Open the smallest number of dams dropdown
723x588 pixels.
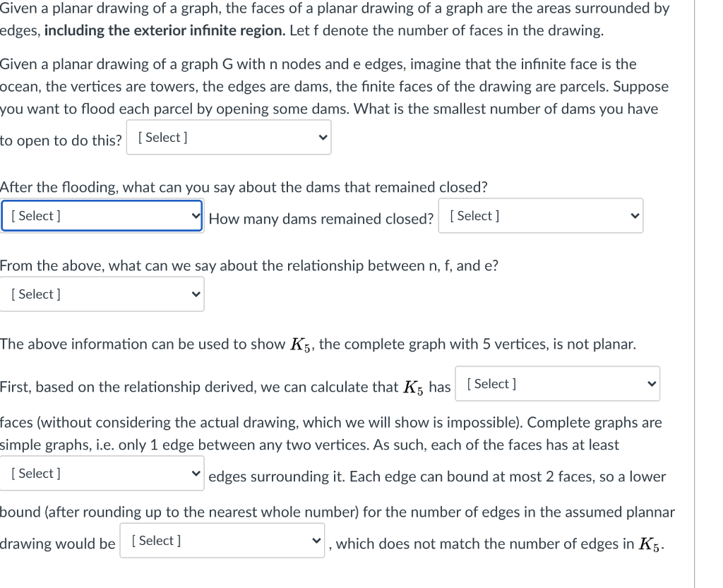coord(228,138)
